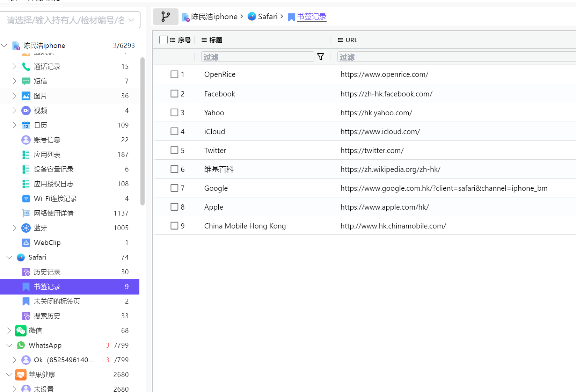Click the account icon for 账号信息
Viewport: 576px width, 392px height.
pyautogui.click(x=26, y=140)
